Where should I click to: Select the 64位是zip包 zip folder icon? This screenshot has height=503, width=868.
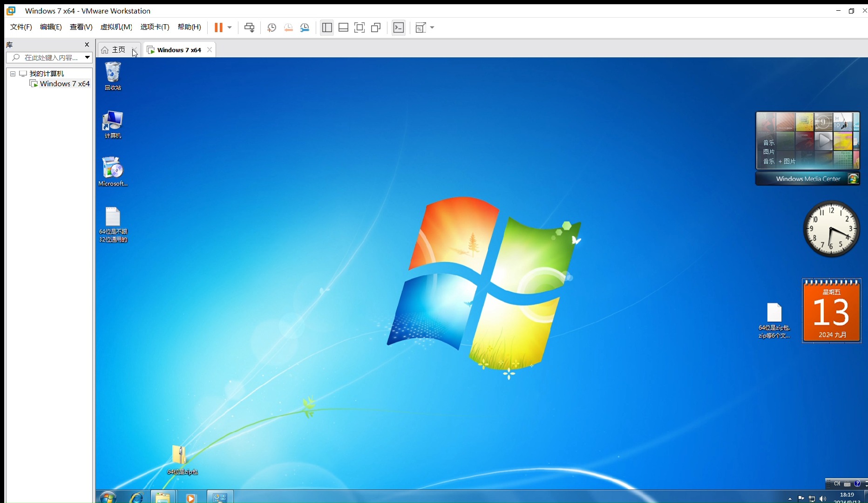click(x=182, y=460)
